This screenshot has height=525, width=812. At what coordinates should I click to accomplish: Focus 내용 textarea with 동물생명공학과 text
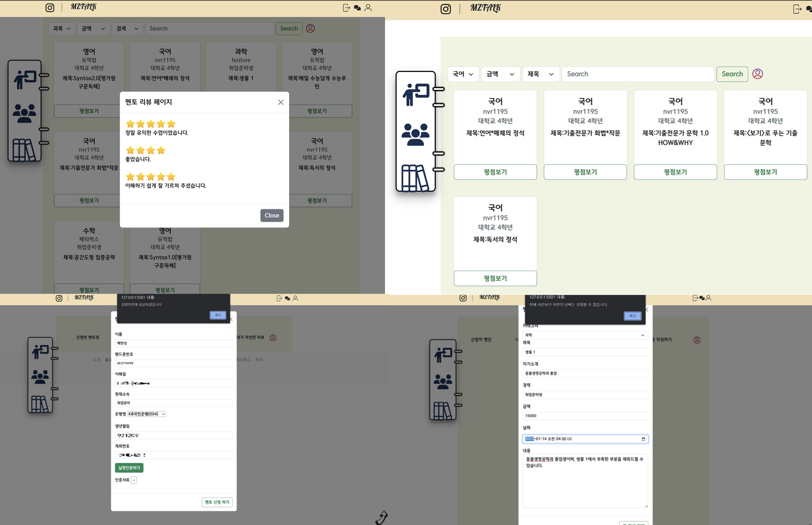click(585, 481)
